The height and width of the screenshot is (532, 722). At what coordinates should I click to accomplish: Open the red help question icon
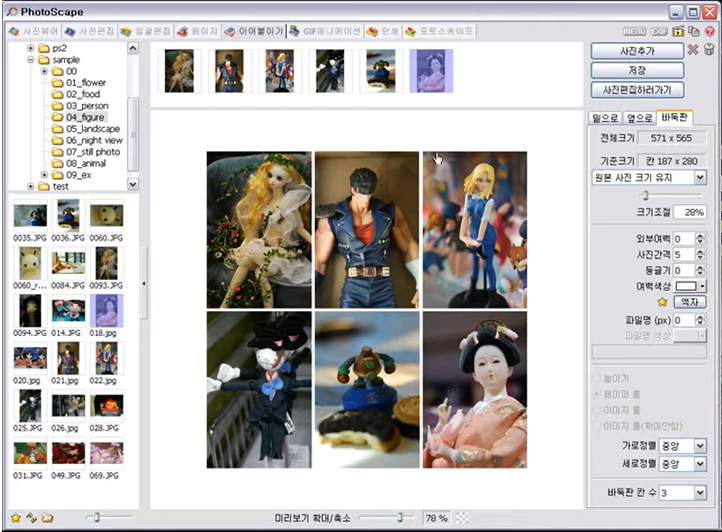tap(709, 31)
